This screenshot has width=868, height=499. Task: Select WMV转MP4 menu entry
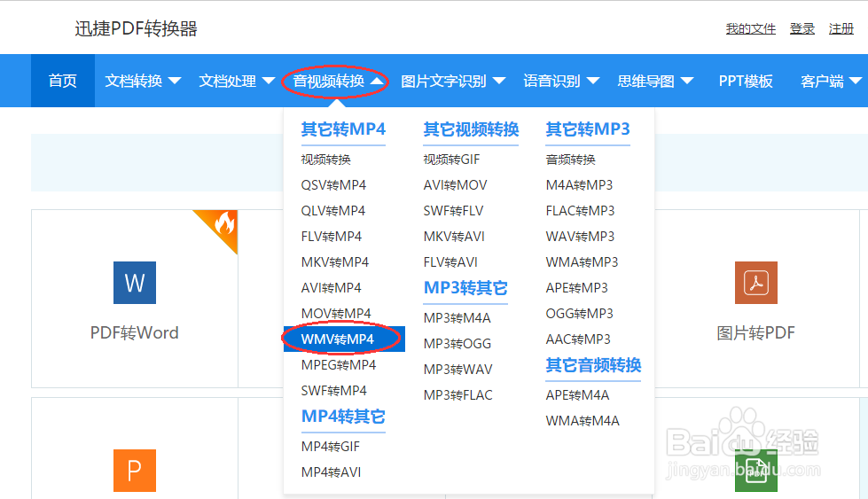[x=344, y=339]
